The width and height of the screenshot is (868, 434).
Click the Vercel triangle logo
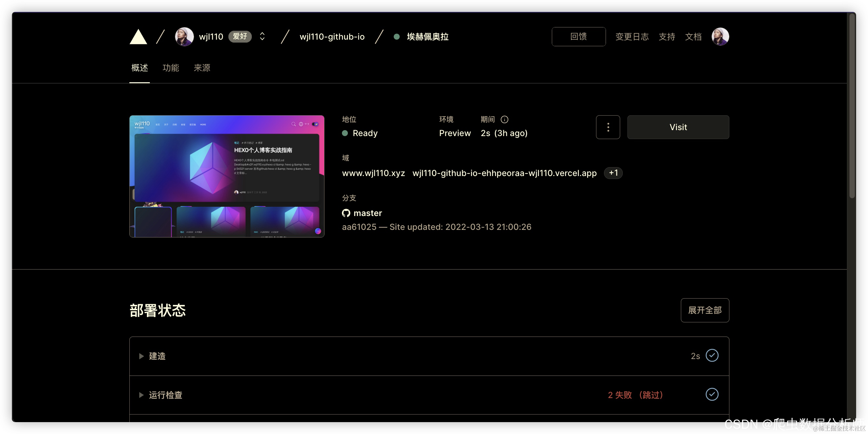click(138, 37)
